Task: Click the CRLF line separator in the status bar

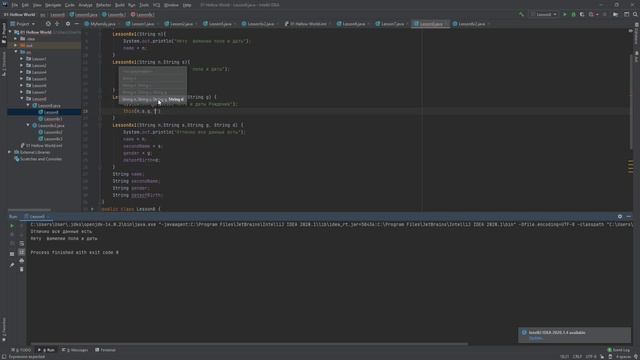Action: tap(576, 357)
